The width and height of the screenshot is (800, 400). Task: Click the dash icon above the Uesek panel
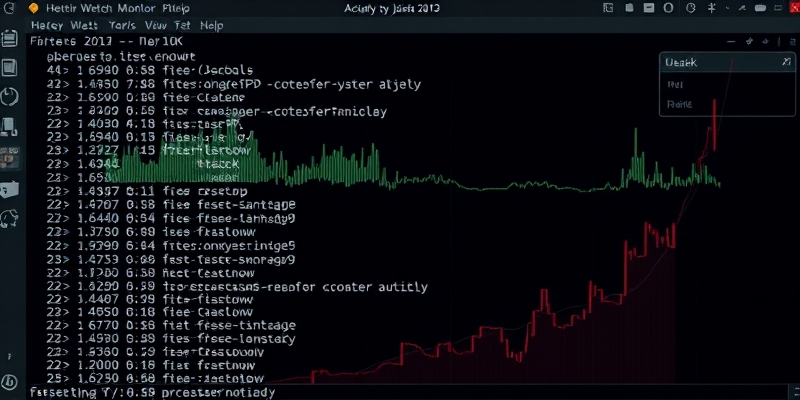[730, 42]
